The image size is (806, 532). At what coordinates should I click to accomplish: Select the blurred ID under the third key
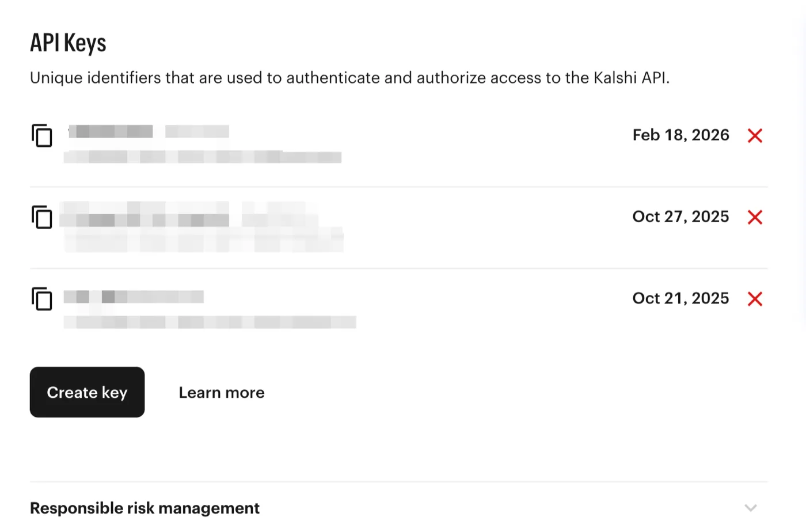tap(210, 322)
